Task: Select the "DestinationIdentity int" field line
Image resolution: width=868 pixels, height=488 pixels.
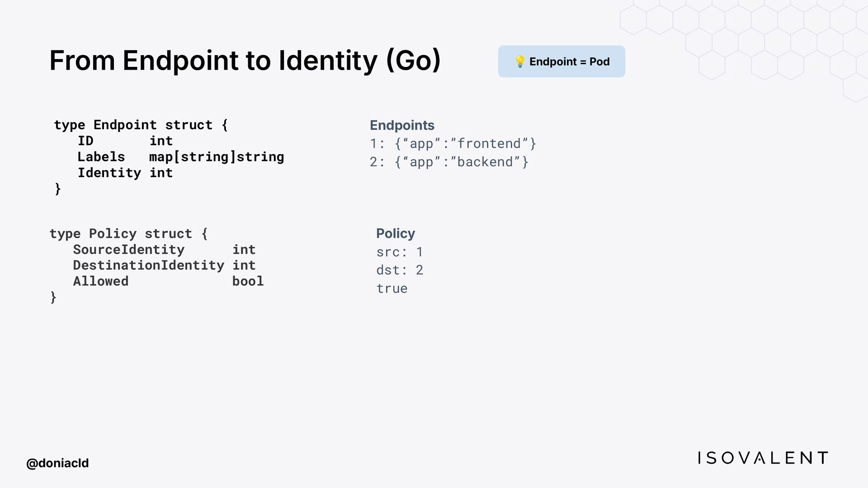Action: [164, 265]
